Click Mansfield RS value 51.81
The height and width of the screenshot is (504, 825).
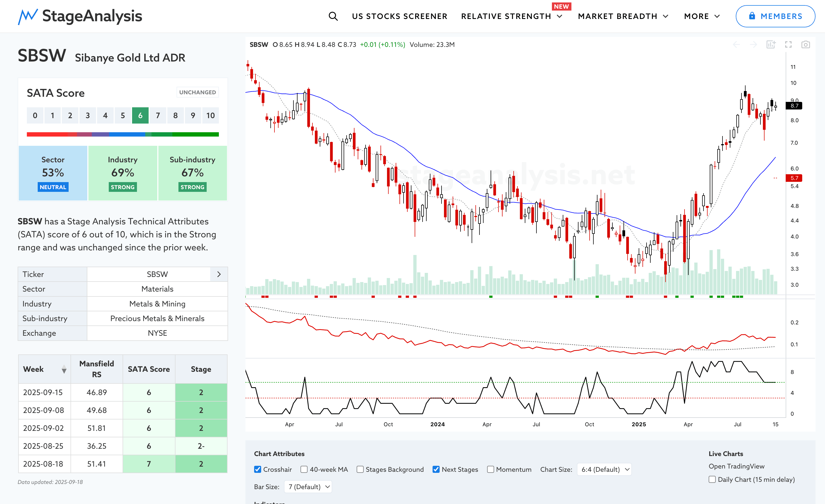pyautogui.click(x=97, y=428)
